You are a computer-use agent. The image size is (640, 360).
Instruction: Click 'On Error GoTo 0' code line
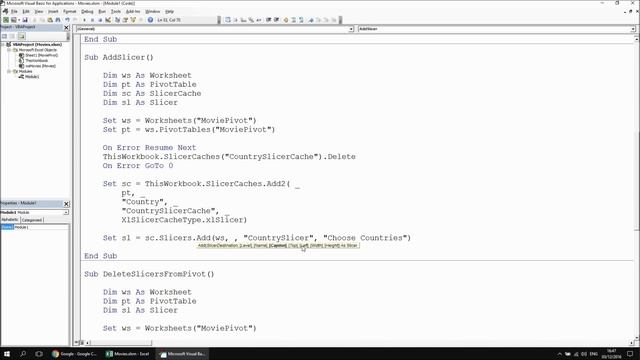[x=138, y=166]
